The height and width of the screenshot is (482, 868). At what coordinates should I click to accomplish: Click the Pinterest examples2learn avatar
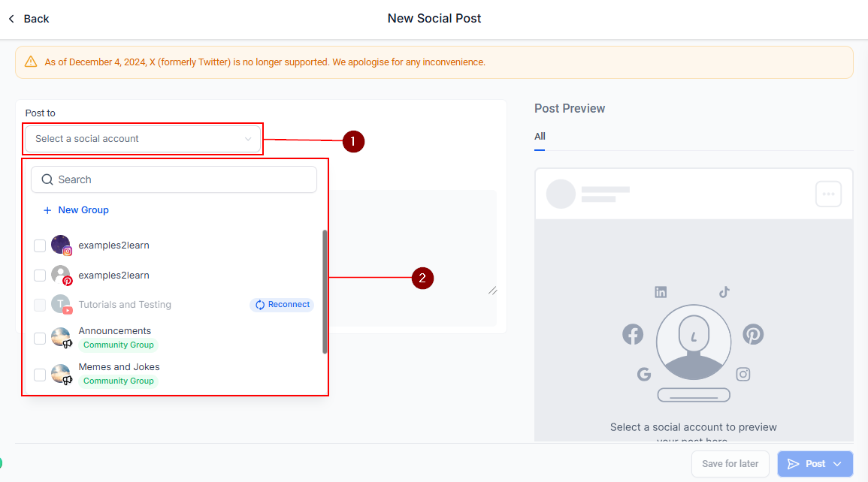click(x=61, y=275)
